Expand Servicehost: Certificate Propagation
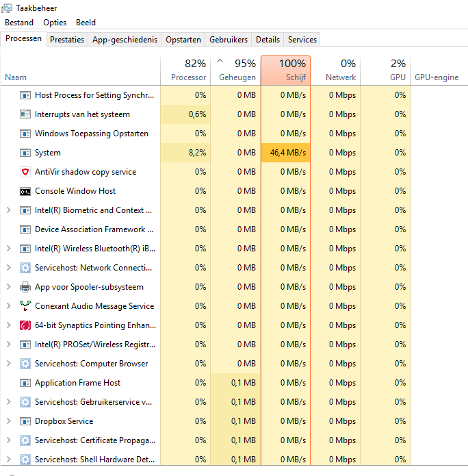The width and height of the screenshot is (468, 476). 9,440
